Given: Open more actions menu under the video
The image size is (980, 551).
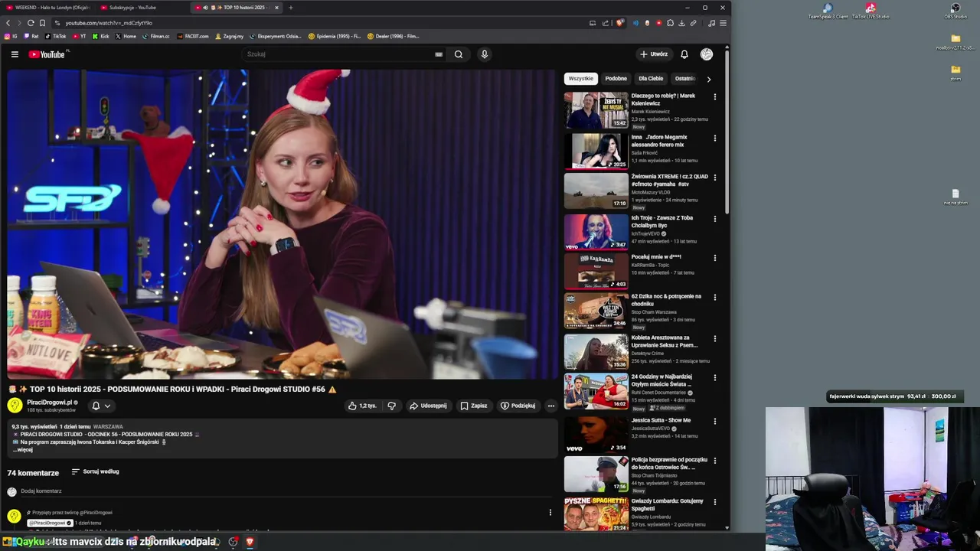Looking at the screenshot, I should 550,406.
